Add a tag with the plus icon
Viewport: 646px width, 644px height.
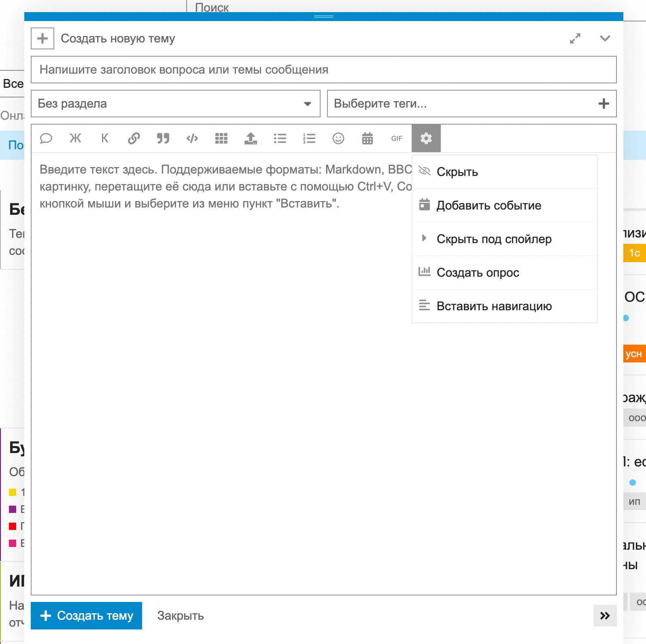604,104
